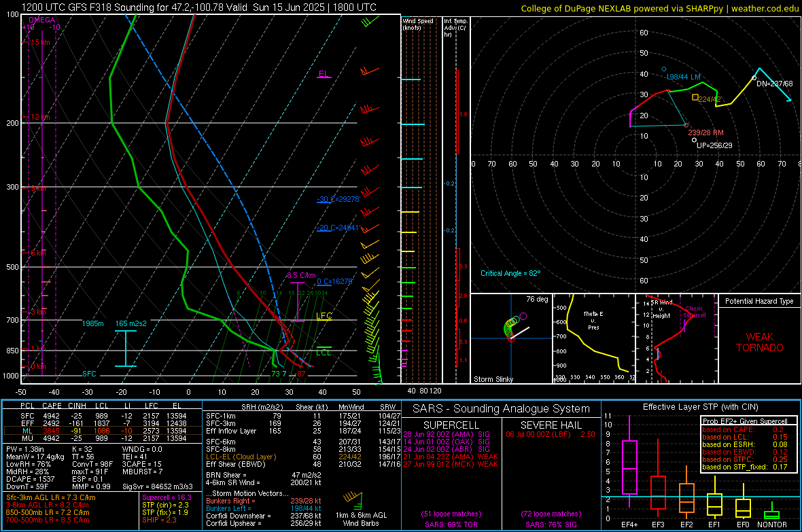Click the orange square mean-wind marker on hodograph
The height and width of the screenshot is (532, 802).
695,97
